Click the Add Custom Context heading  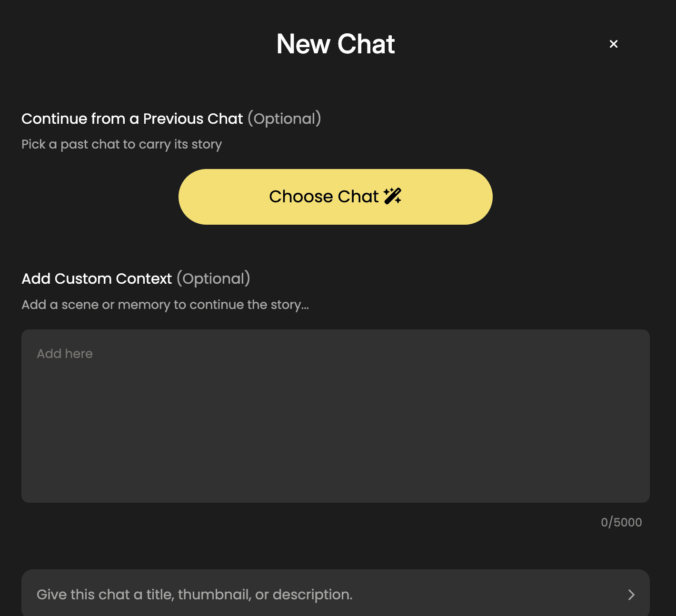(x=97, y=278)
